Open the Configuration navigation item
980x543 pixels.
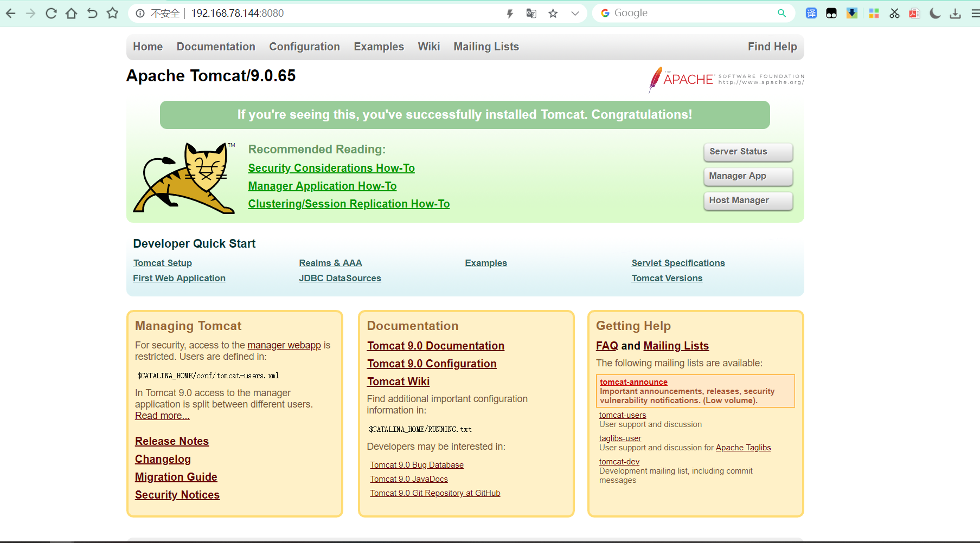305,47
